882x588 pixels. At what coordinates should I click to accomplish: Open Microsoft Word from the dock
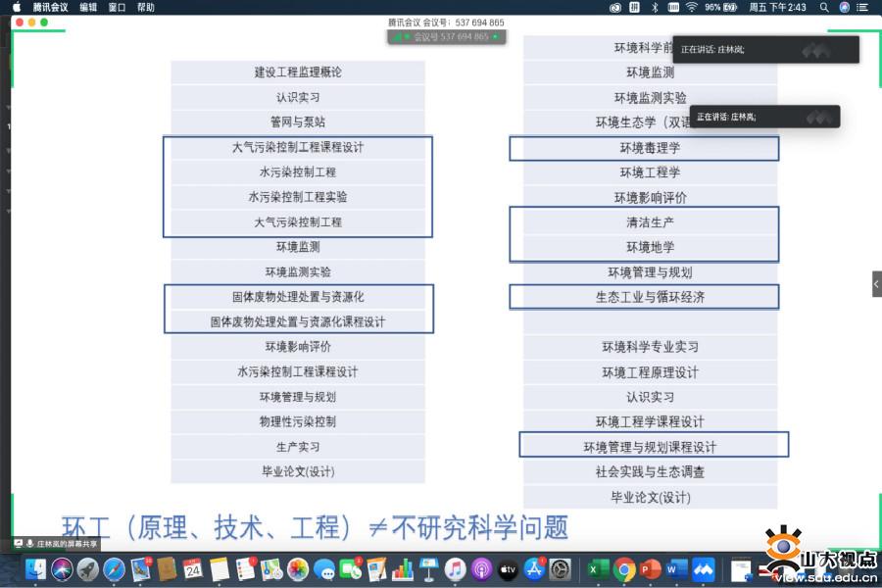[x=677, y=568]
